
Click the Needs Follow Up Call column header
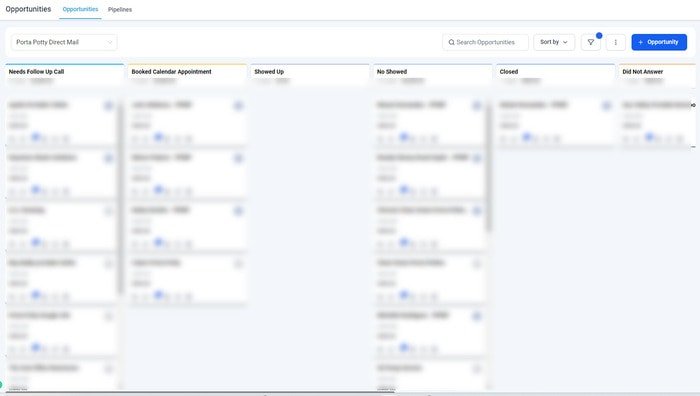click(x=36, y=71)
